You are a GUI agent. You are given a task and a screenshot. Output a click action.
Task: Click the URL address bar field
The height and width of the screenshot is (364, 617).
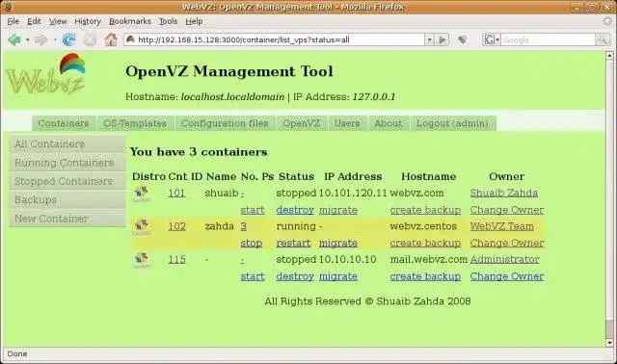pyautogui.click(x=274, y=39)
